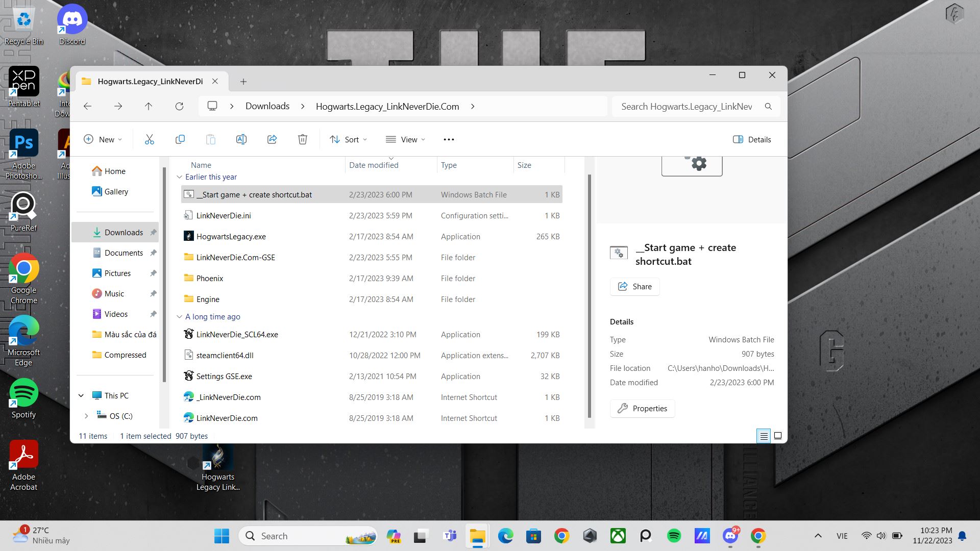Switch to details list view layout
Viewport: 980px width, 551px height.
click(x=764, y=436)
